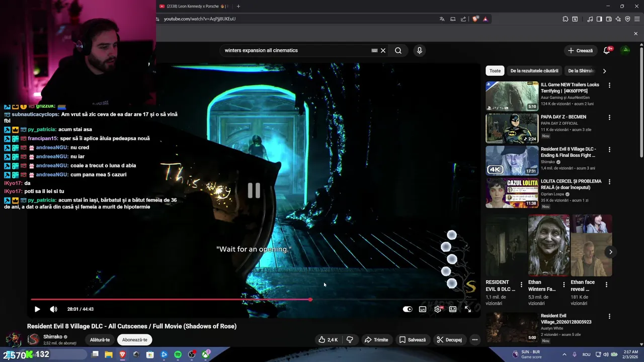644x362 pixels.
Task: Open browser hamburger menu
Action: click(637, 19)
